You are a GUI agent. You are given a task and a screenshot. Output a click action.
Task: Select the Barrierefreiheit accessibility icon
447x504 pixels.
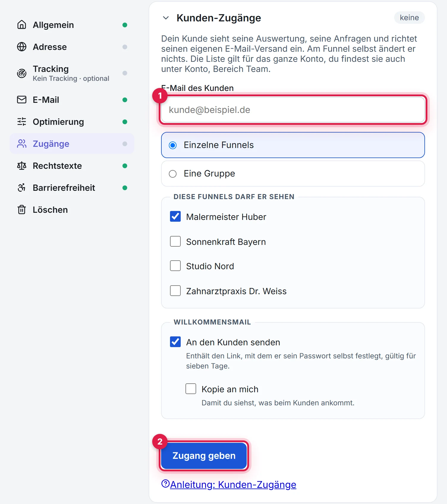point(22,188)
